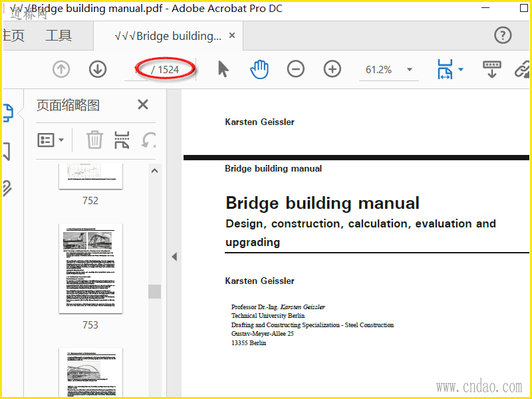Click the total pages text / 1524

coord(165,70)
